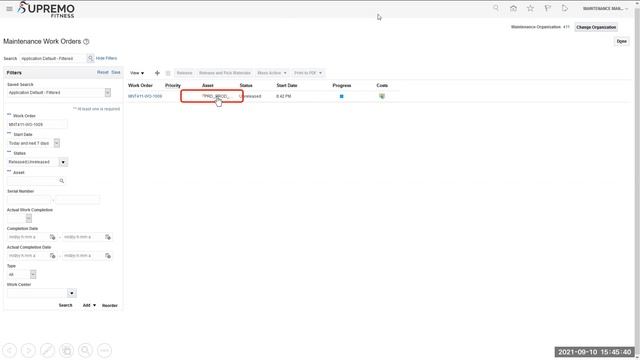Viewport: 640px width, 360px height.
Task: Click the vertical scrollbar at the right edge
Action: tap(637, 180)
